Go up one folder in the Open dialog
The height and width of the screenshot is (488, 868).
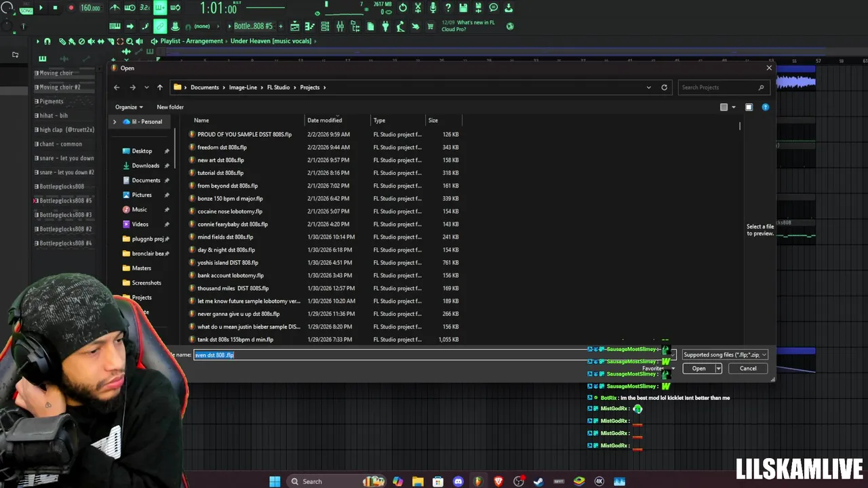[159, 87]
